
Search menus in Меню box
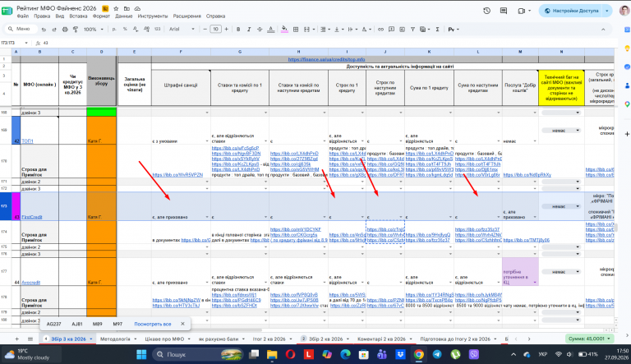click(x=21, y=29)
